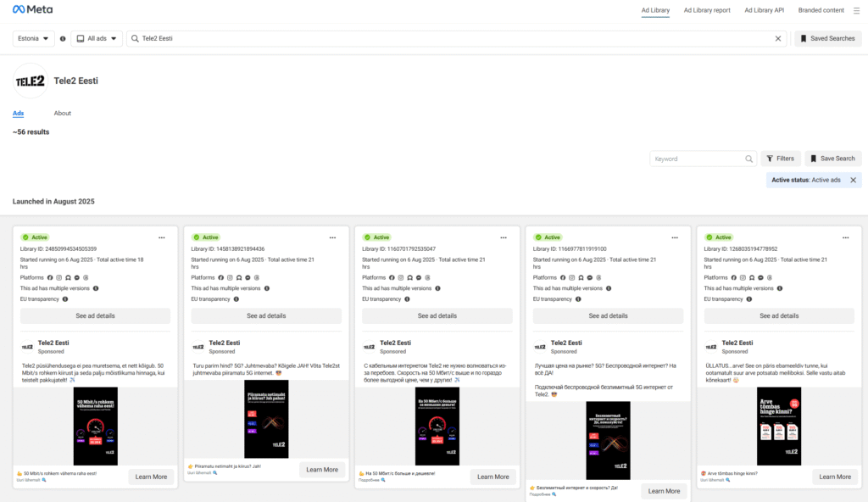Viewport: 868px width, 502px height.
Task: Click multiple versions info icon on ad 1160701792535047
Action: pyautogui.click(x=438, y=288)
